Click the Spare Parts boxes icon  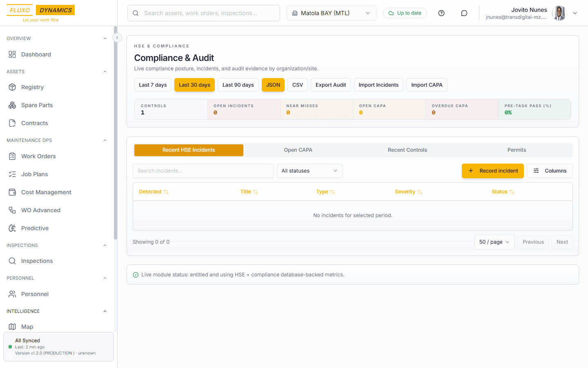point(12,105)
